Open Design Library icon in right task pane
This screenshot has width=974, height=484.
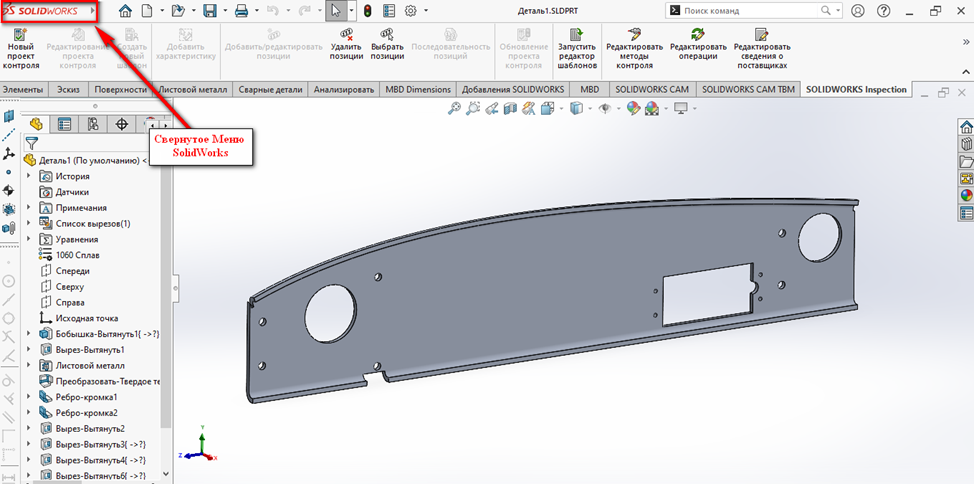click(x=966, y=145)
